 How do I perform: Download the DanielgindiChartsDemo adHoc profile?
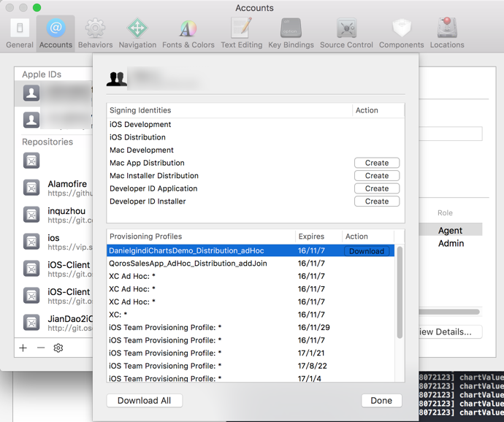coord(367,251)
